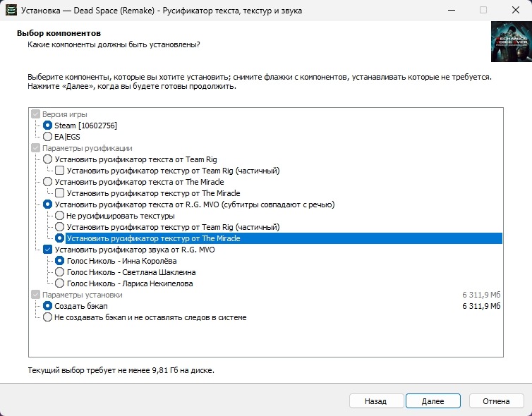Viewport: 532px width, 416px height.
Task: Select R.G. MVO text localization option
Action: coord(47,204)
